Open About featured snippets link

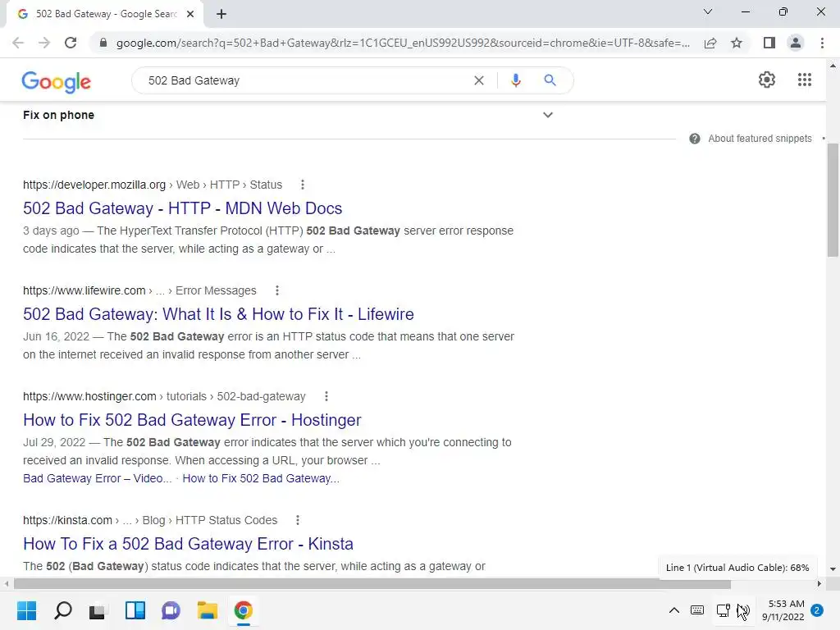[760, 139]
